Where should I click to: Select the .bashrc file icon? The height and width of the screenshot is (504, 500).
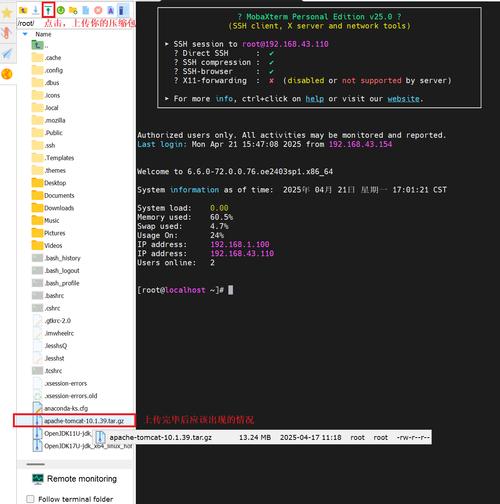coord(37,296)
